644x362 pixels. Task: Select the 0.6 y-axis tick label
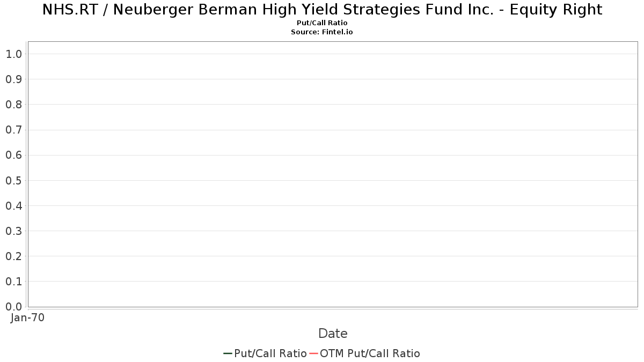pos(13,155)
